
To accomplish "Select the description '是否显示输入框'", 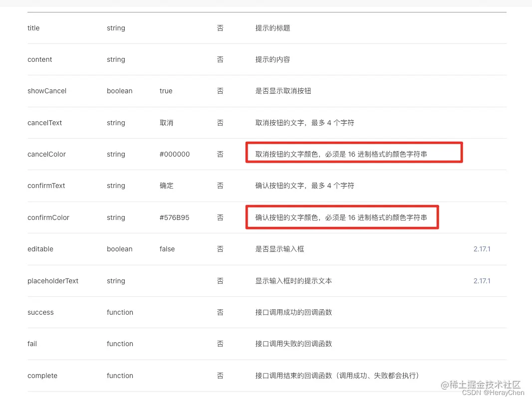I will [279, 249].
